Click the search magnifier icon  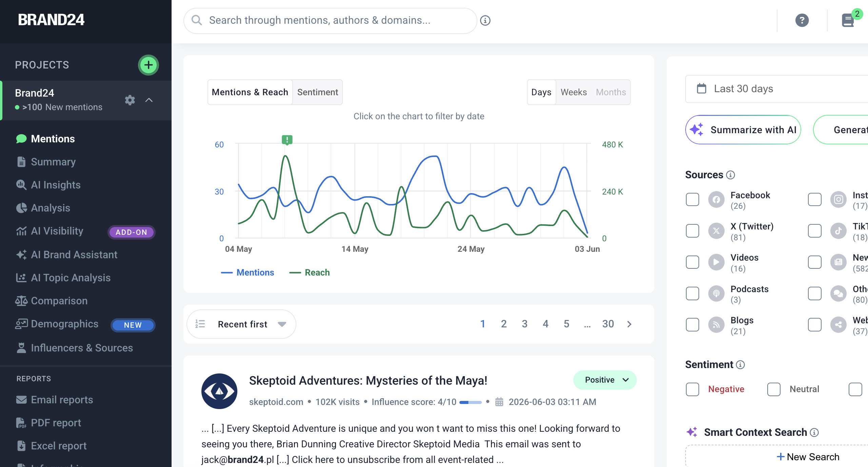coord(197,20)
